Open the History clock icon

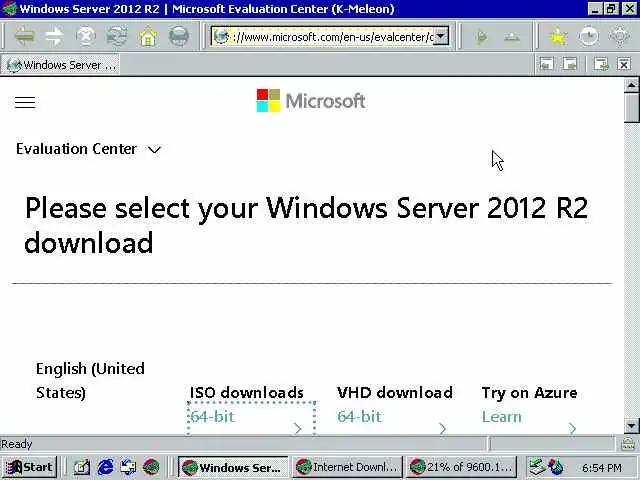(x=589, y=37)
